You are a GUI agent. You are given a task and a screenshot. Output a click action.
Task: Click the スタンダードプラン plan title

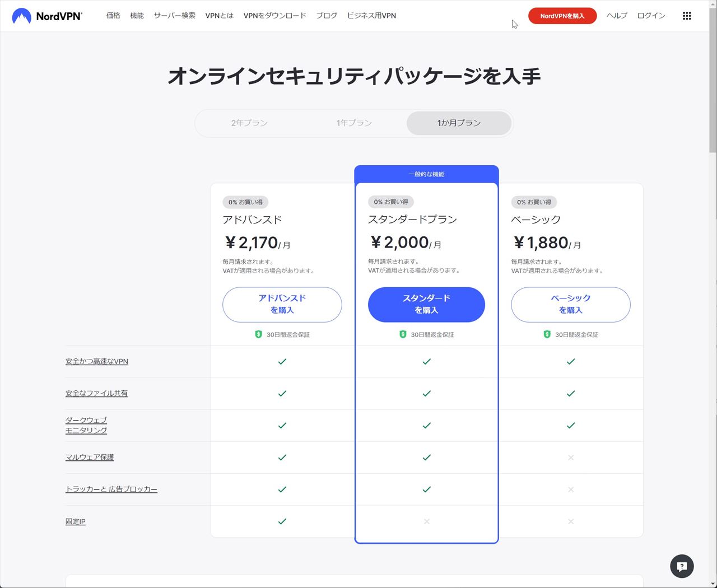tap(412, 219)
